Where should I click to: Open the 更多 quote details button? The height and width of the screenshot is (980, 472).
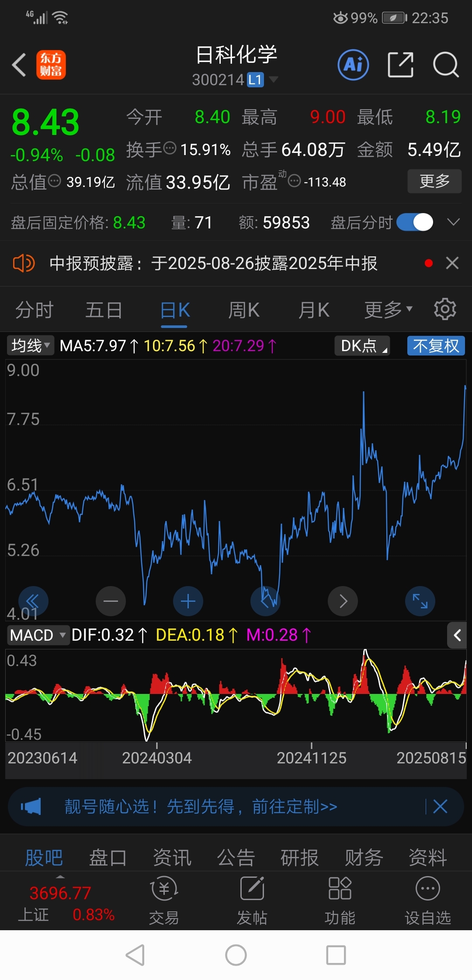tap(434, 181)
